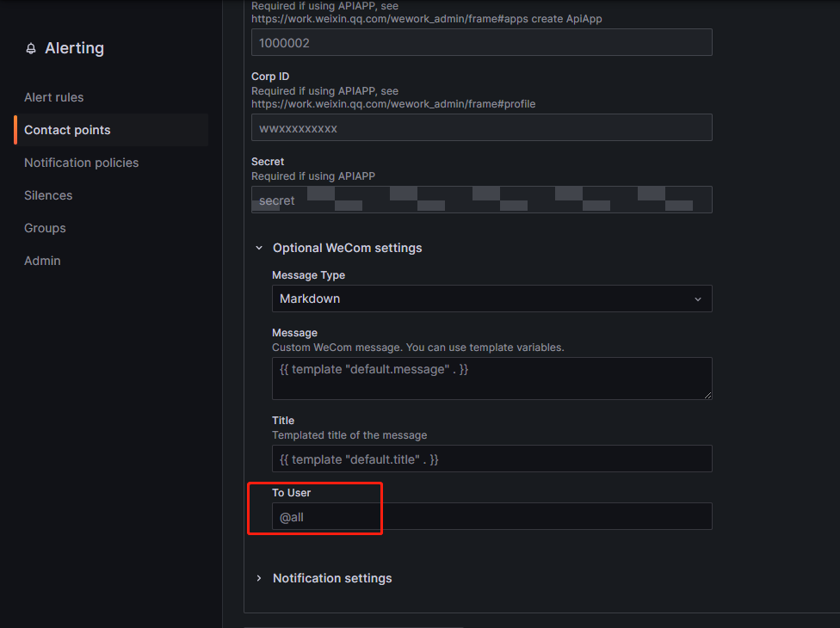840x628 pixels.
Task: Click inside the Message template textarea
Action: pyautogui.click(x=491, y=379)
